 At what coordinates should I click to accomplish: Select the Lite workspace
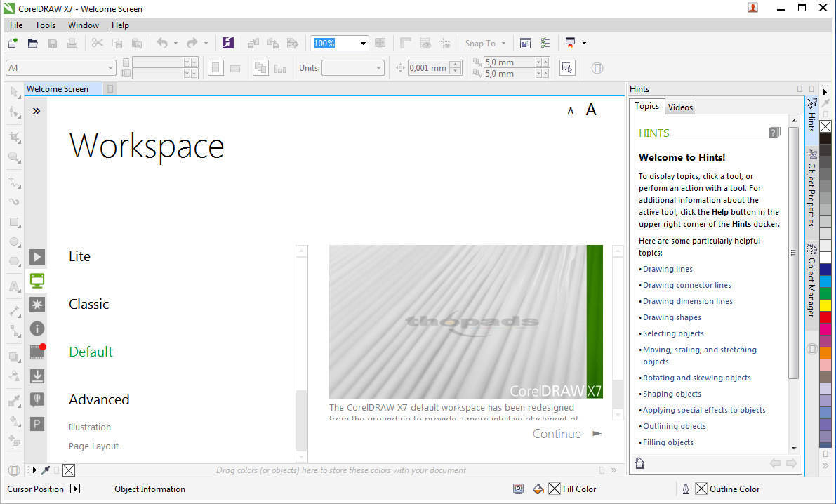79,256
